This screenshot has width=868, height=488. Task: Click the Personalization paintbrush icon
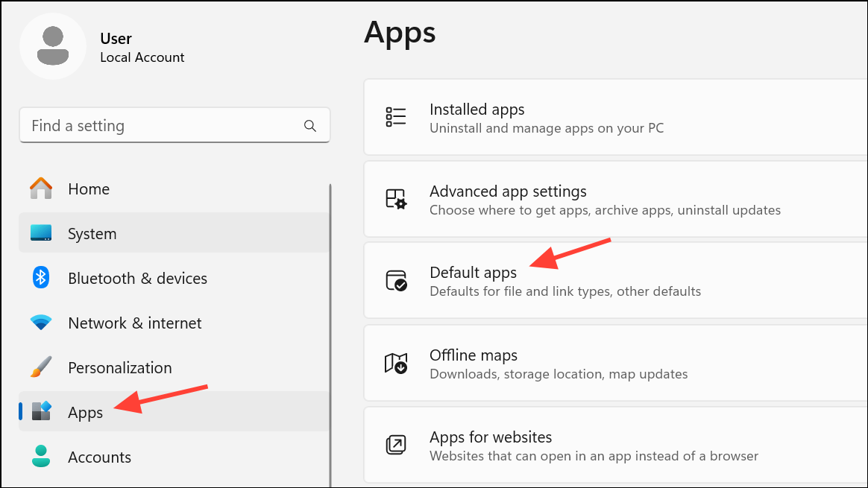(x=41, y=367)
